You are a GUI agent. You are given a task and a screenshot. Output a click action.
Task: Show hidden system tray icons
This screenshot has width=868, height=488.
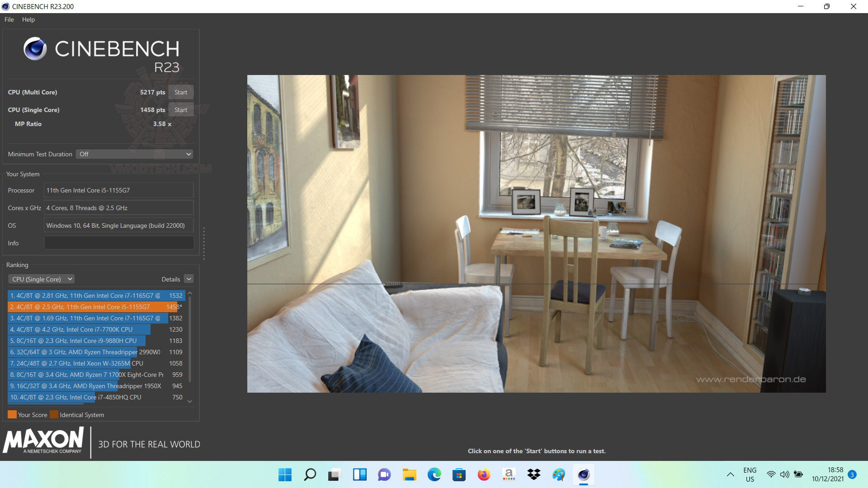[730, 474]
